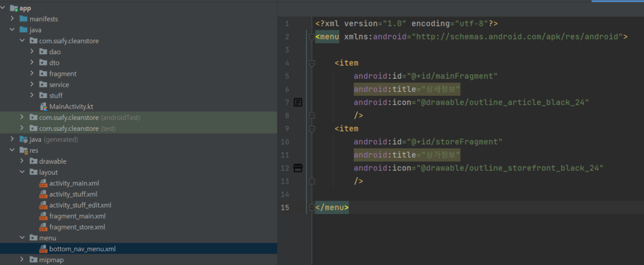Image resolution: width=644 pixels, height=265 pixels.
Task: Expand the dto package
Action: (x=32, y=63)
